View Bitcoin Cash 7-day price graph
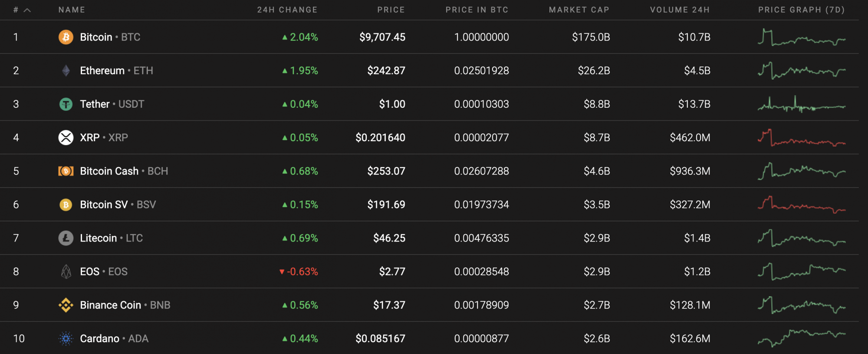The height and width of the screenshot is (354, 868). tap(802, 171)
